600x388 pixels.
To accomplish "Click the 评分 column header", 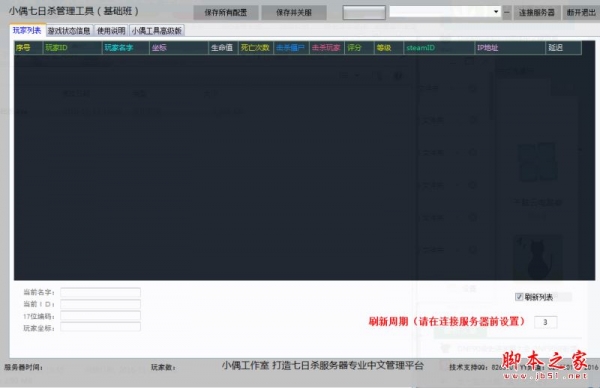I will 359,48.
